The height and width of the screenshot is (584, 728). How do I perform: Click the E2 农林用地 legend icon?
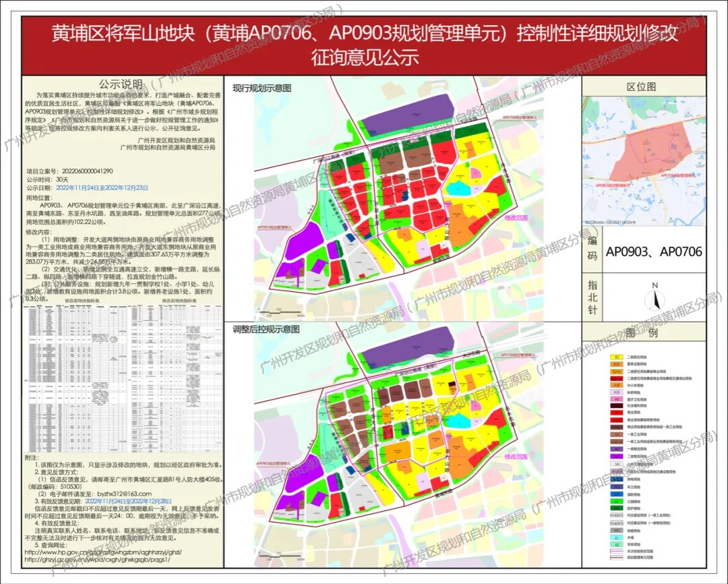(616, 544)
